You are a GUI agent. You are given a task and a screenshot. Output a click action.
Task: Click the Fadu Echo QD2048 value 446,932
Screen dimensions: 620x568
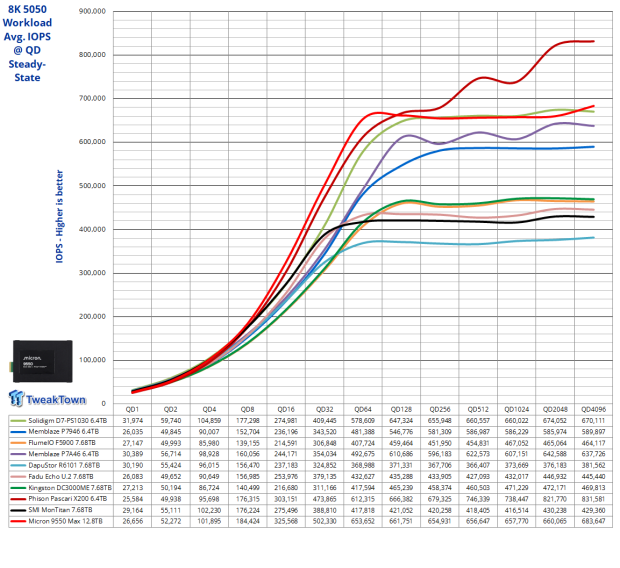tap(555, 476)
